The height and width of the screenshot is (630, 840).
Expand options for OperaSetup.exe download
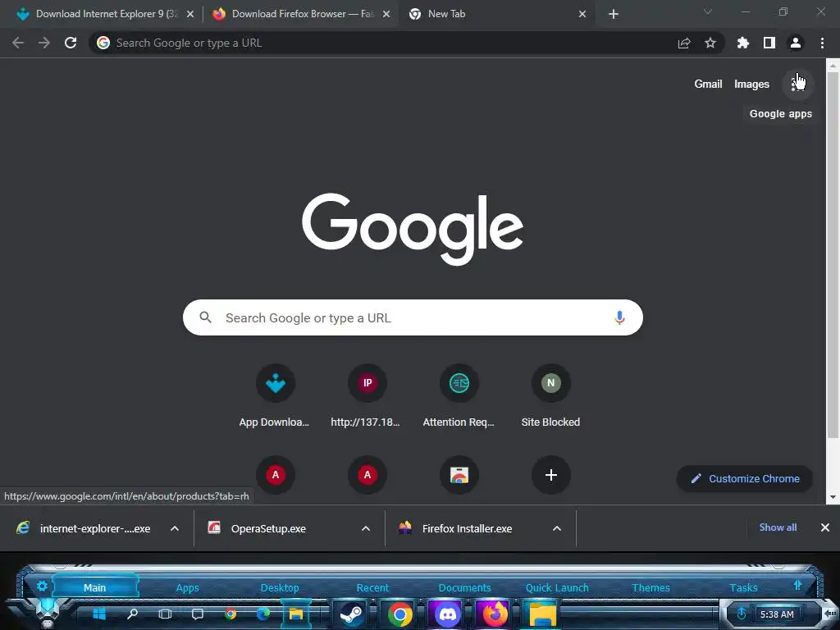(x=366, y=529)
